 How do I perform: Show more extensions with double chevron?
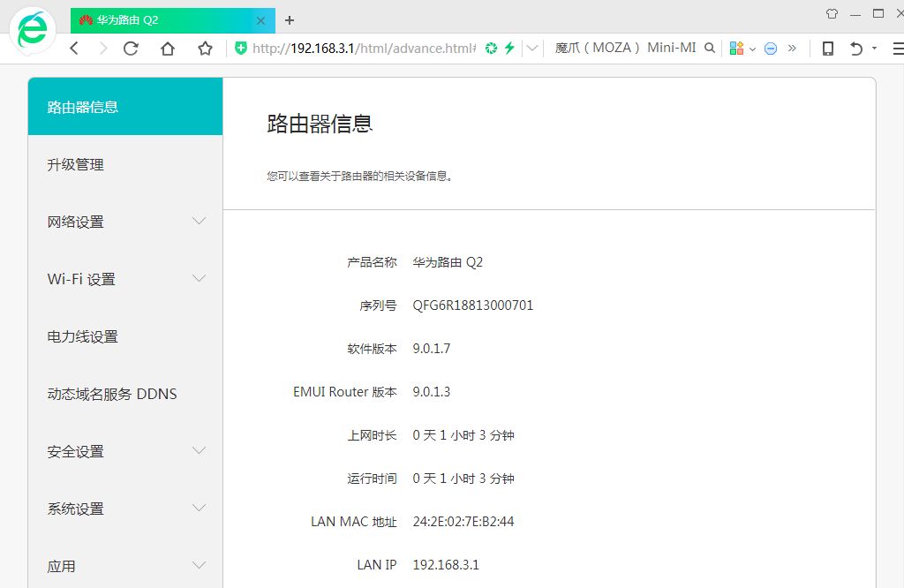click(792, 49)
